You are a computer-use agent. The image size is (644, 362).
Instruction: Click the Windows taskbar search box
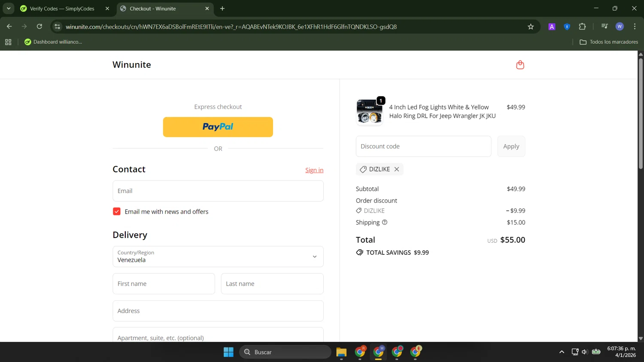tap(285, 352)
